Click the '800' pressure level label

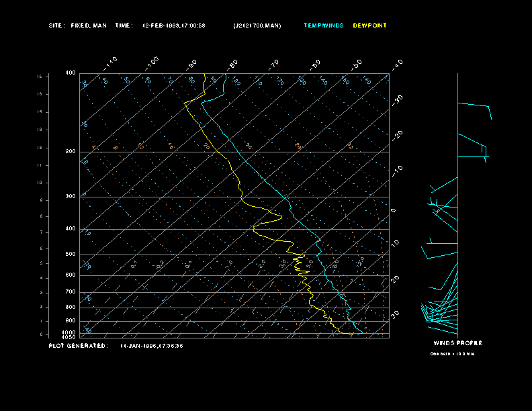[x=71, y=307]
